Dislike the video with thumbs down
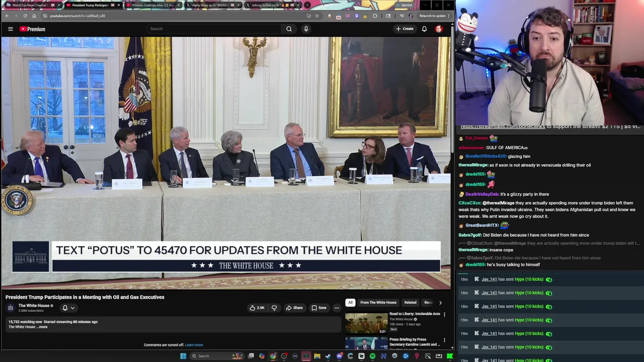The image size is (644, 362). (x=274, y=308)
